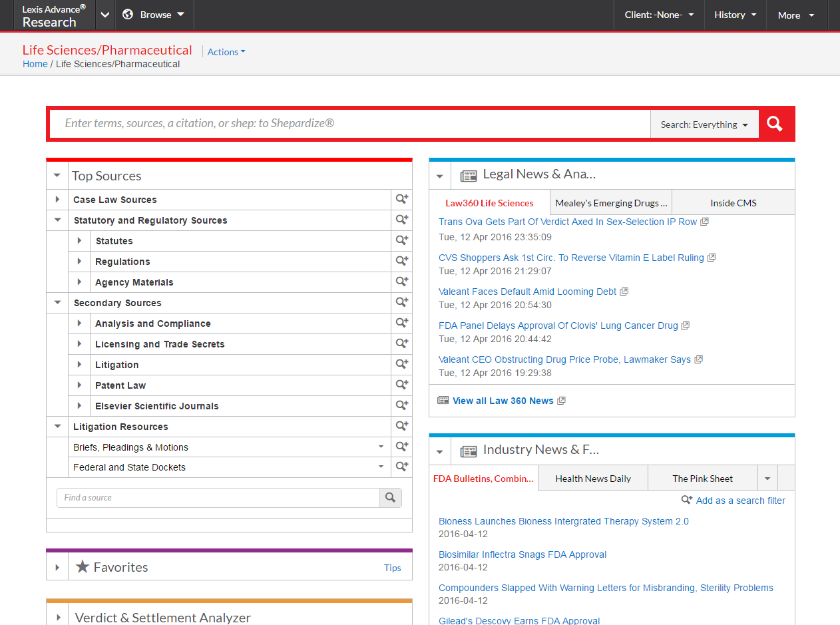
Task: Click the main search terms input field
Action: [x=350, y=124]
